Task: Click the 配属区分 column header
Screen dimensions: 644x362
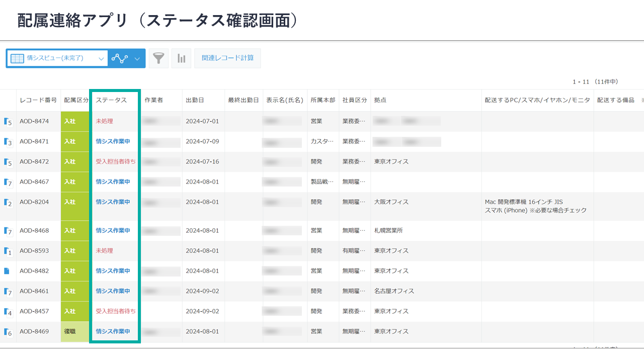Action: [x=76, y=101]
